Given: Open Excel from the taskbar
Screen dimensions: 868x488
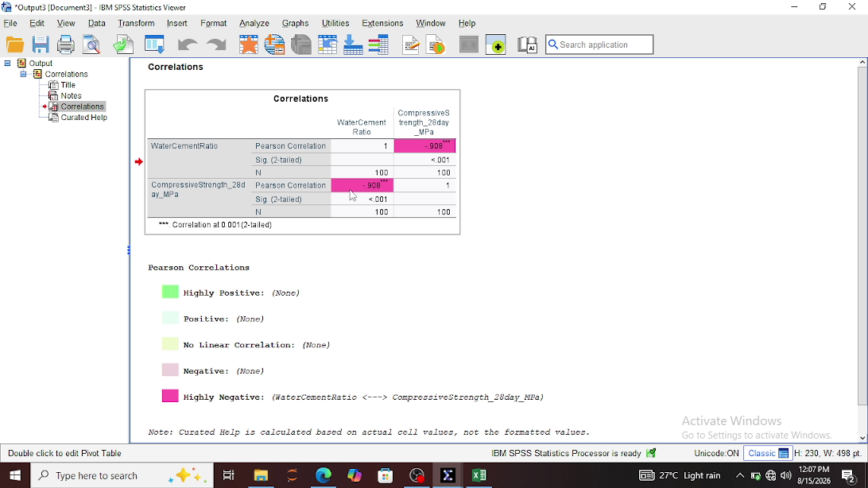Looking at the screenshot, I should click(x=479, y=475).
